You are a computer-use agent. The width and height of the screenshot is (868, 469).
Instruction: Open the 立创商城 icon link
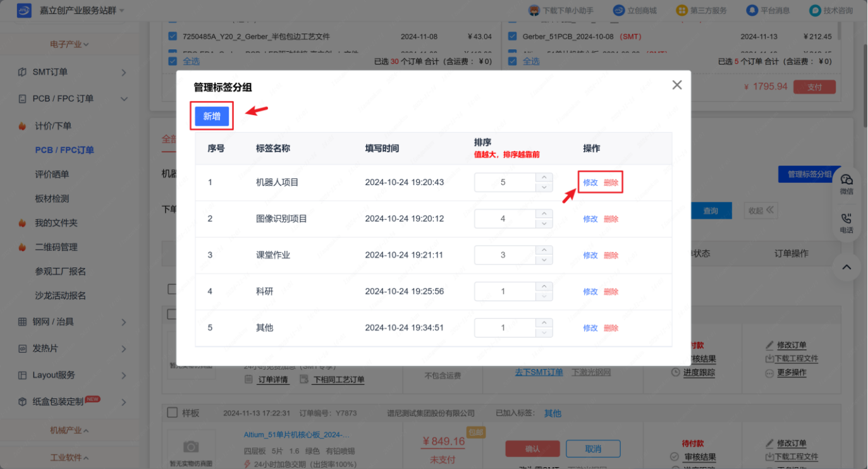point(619,11)
